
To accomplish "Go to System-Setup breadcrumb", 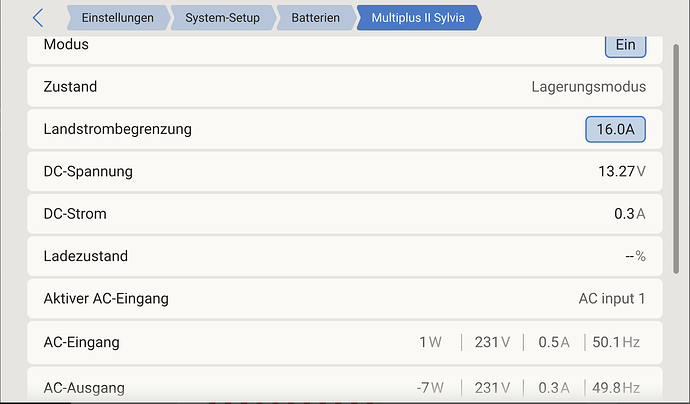I will coord(220,18).
